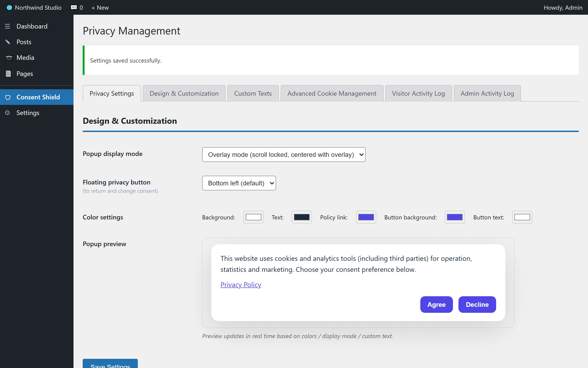Click the Posts pin icon
Viewport: 588px width, 368px height.
(x=8, y=42)
